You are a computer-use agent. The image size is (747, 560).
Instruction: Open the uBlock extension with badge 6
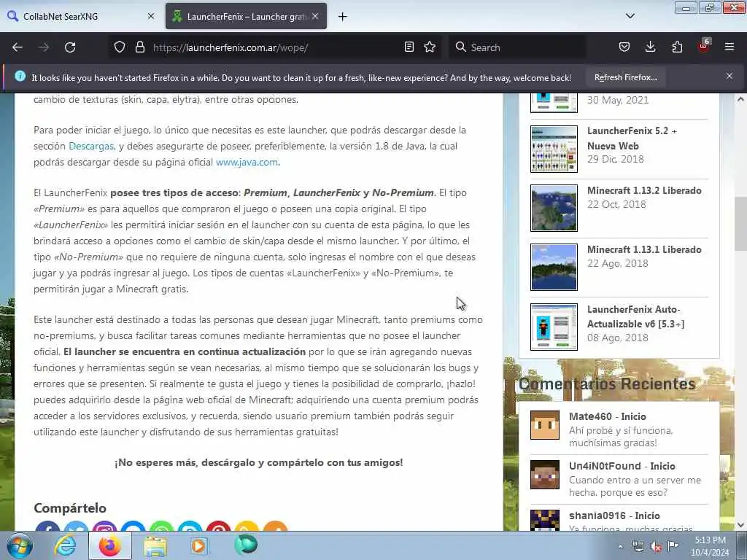[704, 46]
